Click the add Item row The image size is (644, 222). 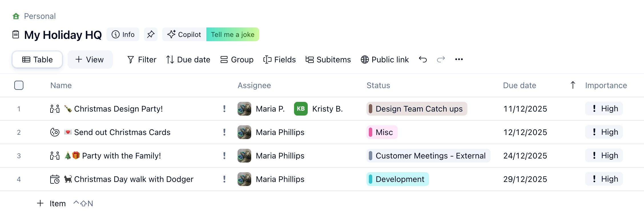[x=52, y=203]
